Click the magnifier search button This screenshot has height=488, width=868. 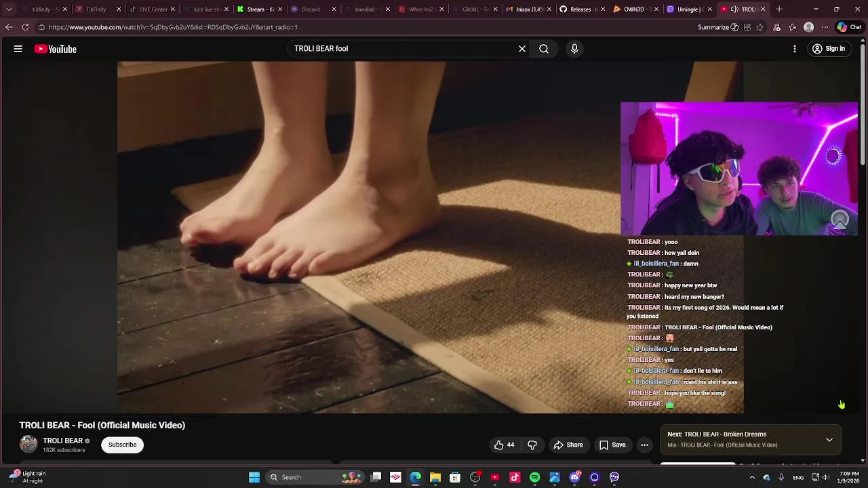point(544,49)
